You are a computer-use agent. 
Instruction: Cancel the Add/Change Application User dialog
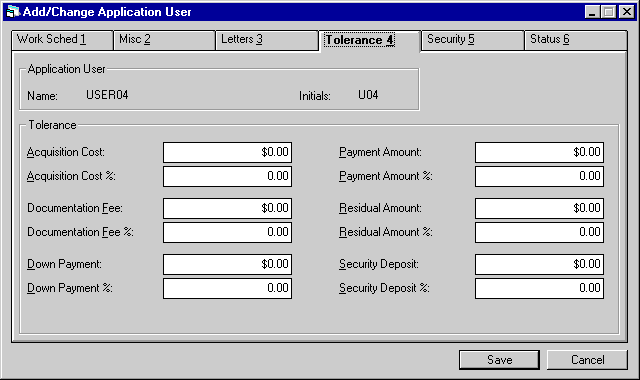pos(587,360)
